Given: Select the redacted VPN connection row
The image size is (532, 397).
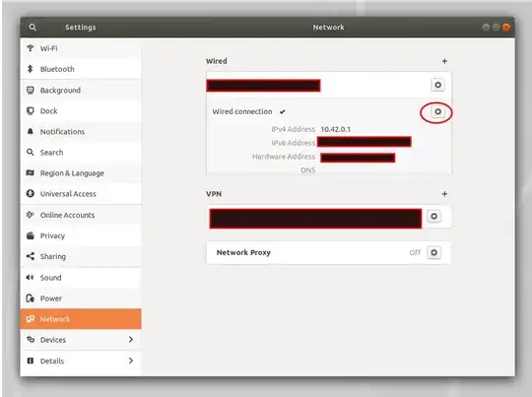Looking at the screenshot, I should coord(315,219).
